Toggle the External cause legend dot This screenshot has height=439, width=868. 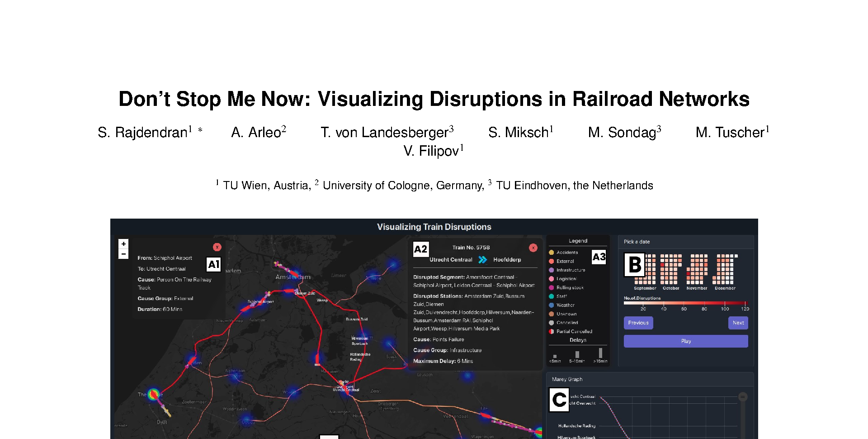(x=551, y=261)
